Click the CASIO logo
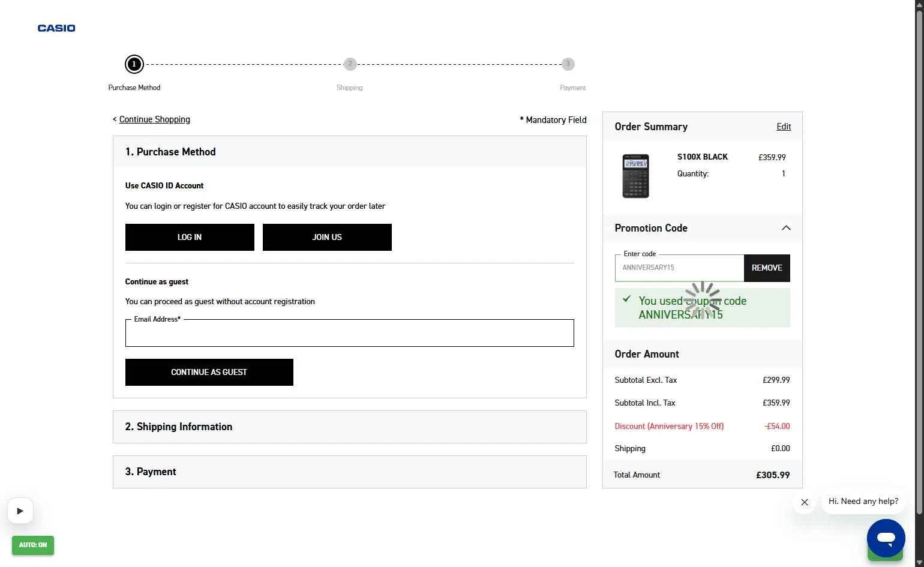 (56, 28)
